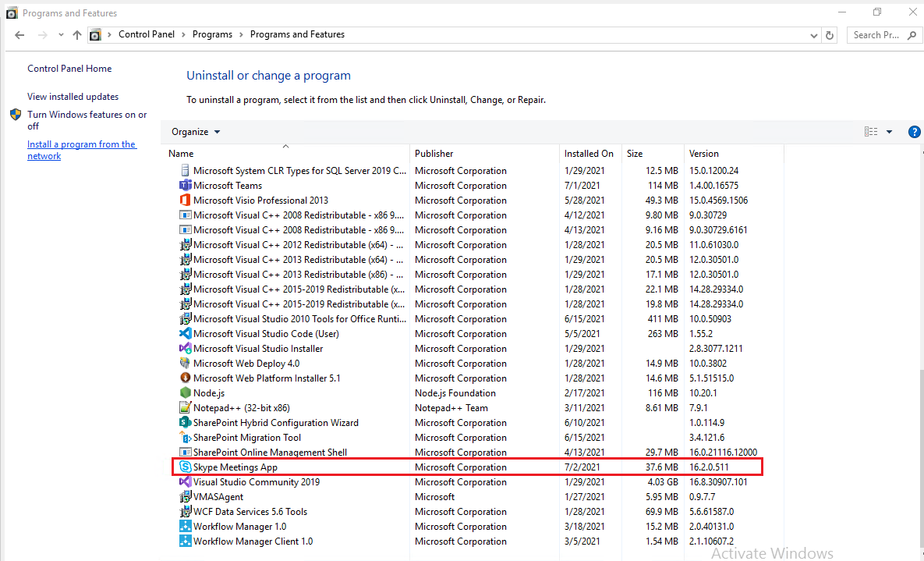Viewport: 924px width, 561px height.
Task: Click the Microsoft Web Deploy 4.0 icon
Action: (x=185, y=363)
